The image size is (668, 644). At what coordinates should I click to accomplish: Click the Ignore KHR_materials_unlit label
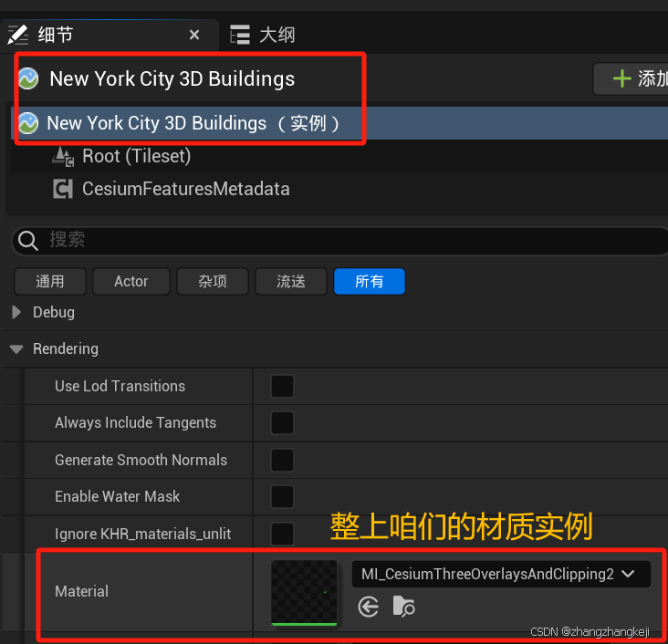coord(142,534)
